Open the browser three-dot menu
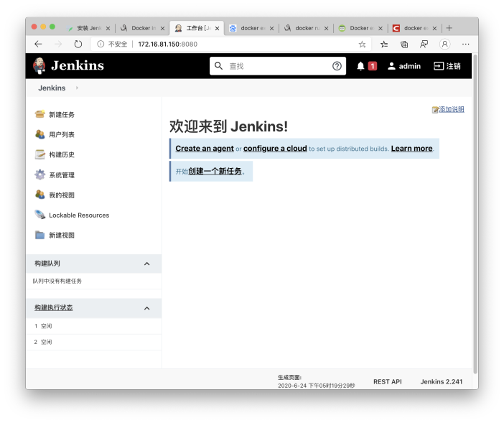Image resolution: width=504 pixels, height=423 pixels. point(466,44)
